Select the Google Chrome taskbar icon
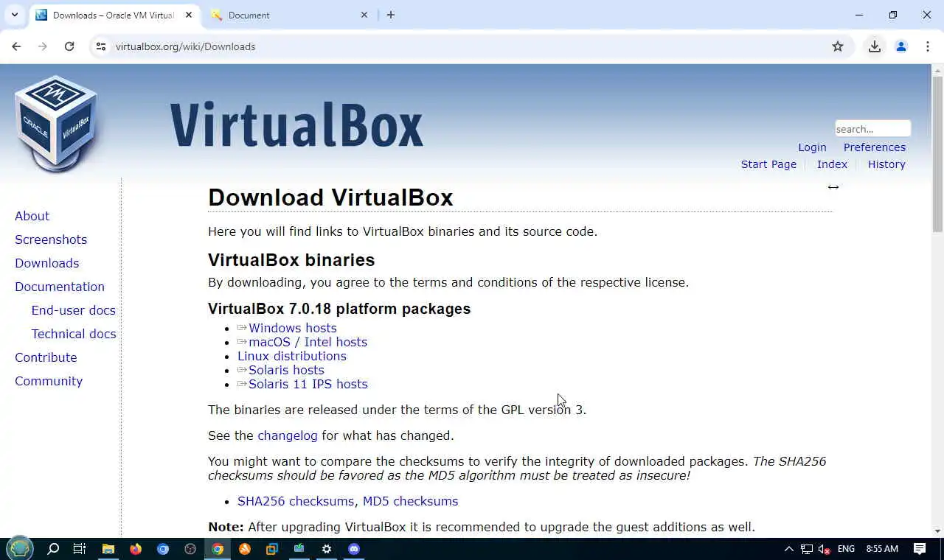The image size is (944, 560). (x=218, y=549)
